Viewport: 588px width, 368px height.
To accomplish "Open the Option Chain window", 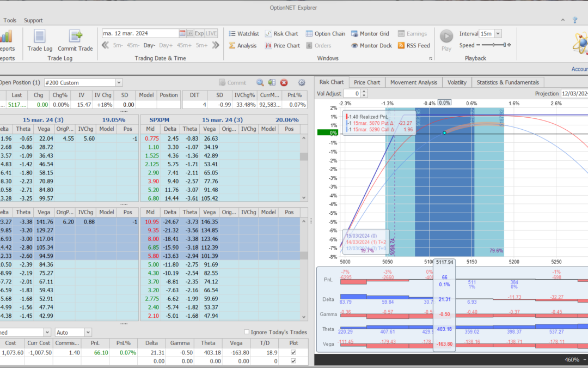I will tap(325, 34).
